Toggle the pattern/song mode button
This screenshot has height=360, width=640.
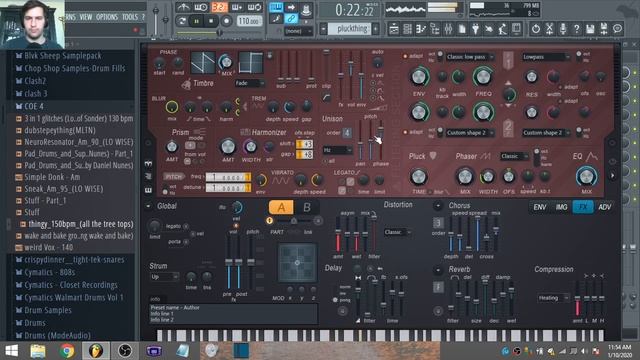click(x=182, y=21)
